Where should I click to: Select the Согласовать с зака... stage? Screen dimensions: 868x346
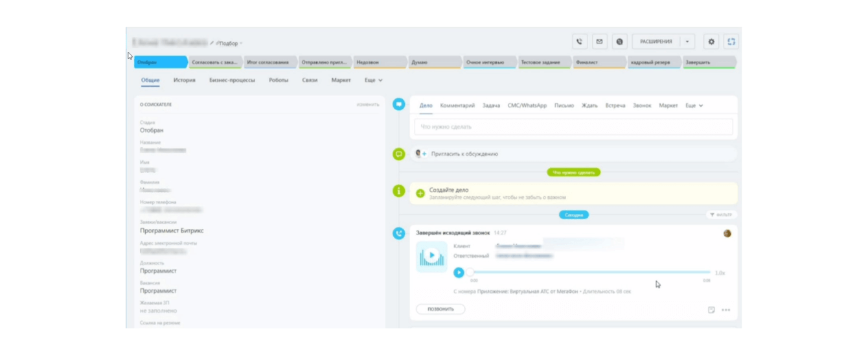[x=216, y=63]
